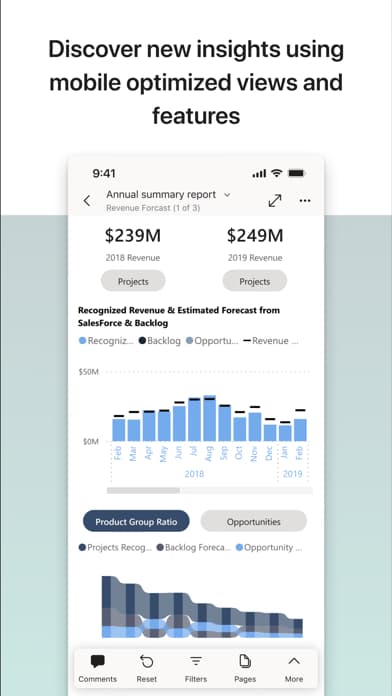
Task: Switch to the Opportunities tab
Action: click(x=253, y=522)
